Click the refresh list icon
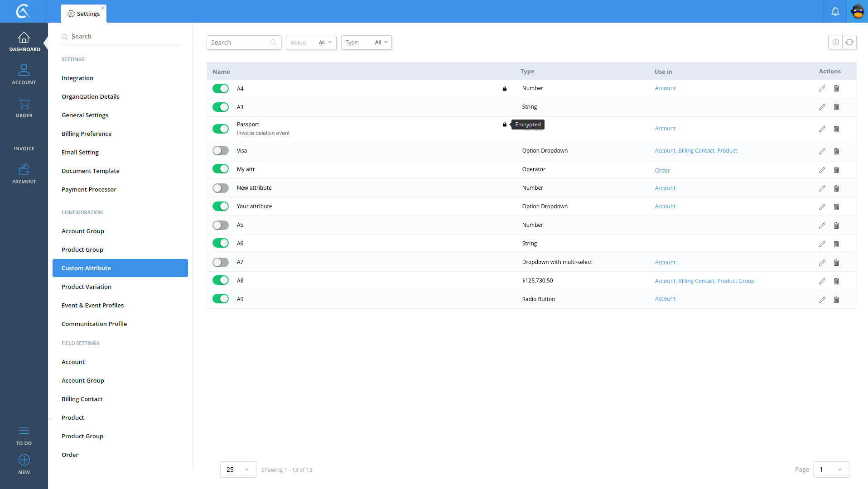 point(849,42)
